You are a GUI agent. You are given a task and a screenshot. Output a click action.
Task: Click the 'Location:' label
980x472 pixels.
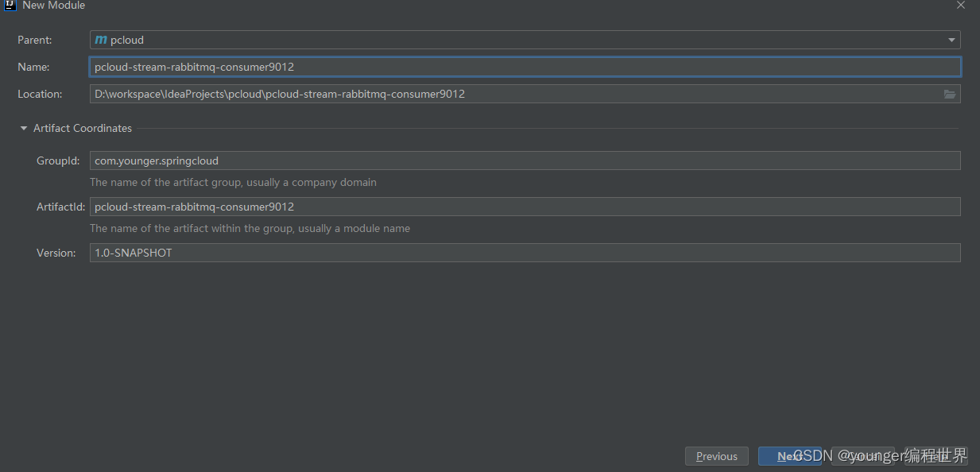40,94
